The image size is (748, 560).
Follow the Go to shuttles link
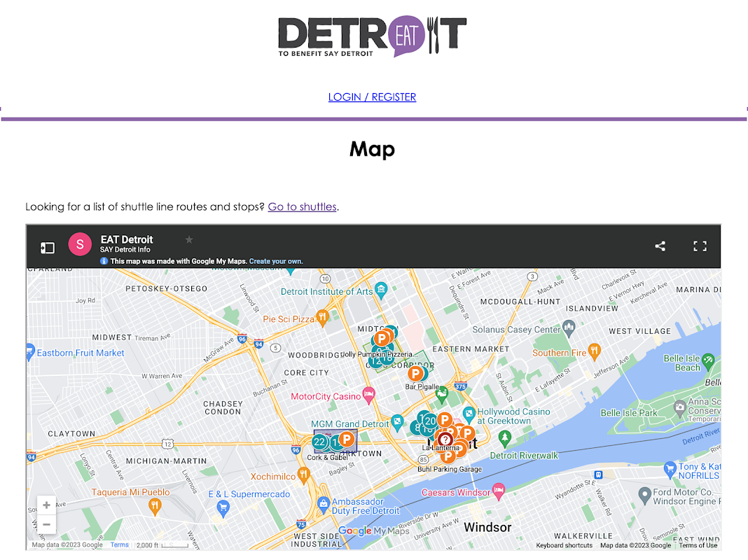point(303,206)
